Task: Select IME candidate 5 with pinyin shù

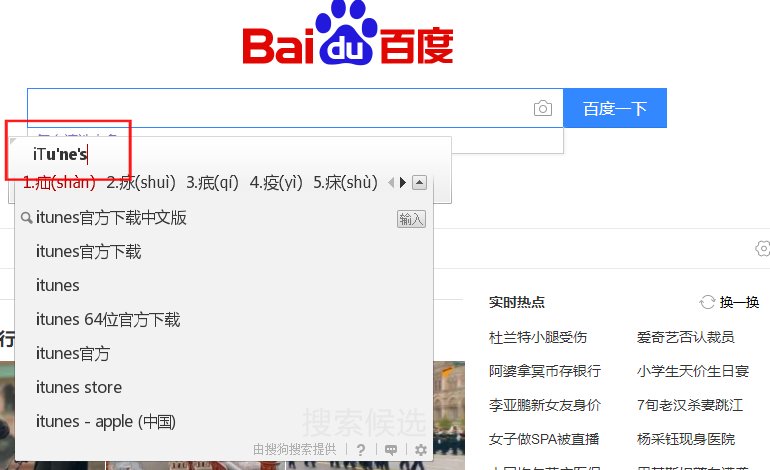Action: pos(345,182)
